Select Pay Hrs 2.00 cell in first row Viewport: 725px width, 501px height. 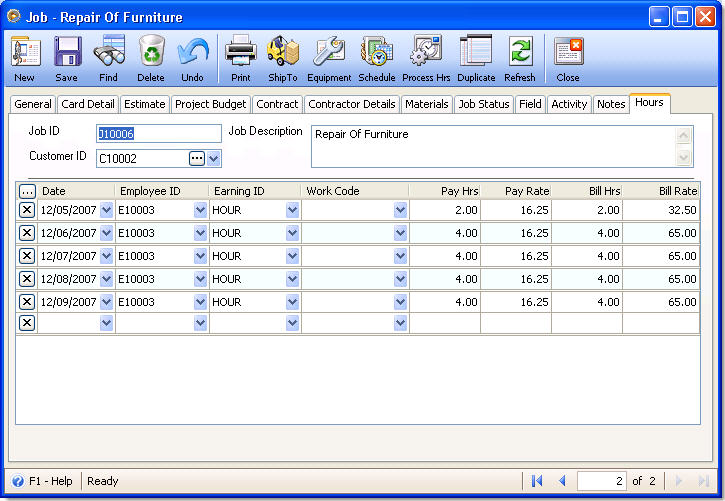pyautogui.click(x=445, y=210)
